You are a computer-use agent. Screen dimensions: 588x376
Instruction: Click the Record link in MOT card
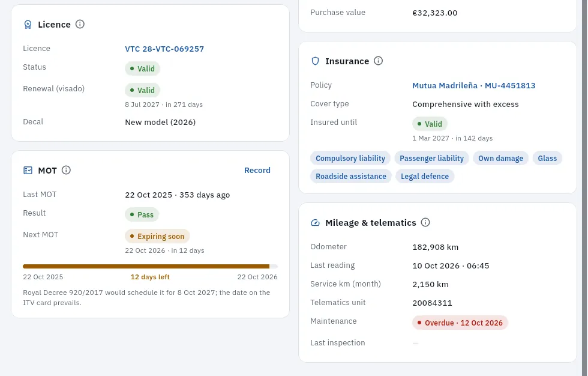click(x=257, y=171)
